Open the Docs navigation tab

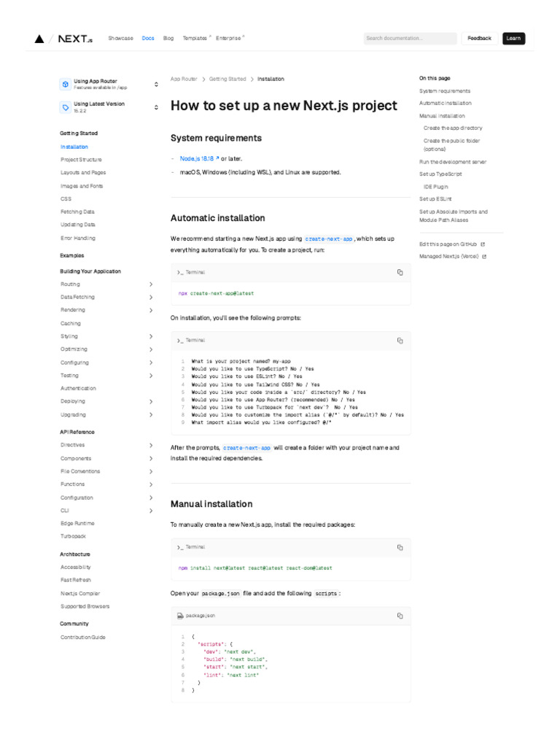point(148,38)
